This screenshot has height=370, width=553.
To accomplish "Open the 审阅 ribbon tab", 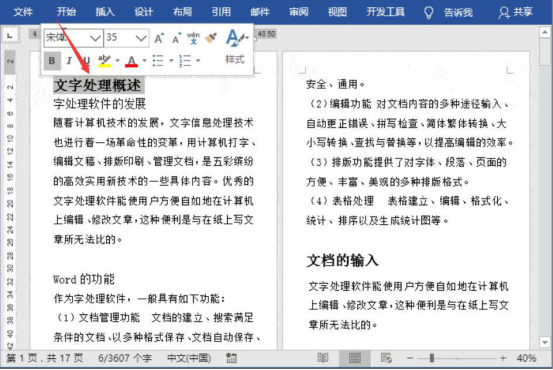I will tap(299, 12).
